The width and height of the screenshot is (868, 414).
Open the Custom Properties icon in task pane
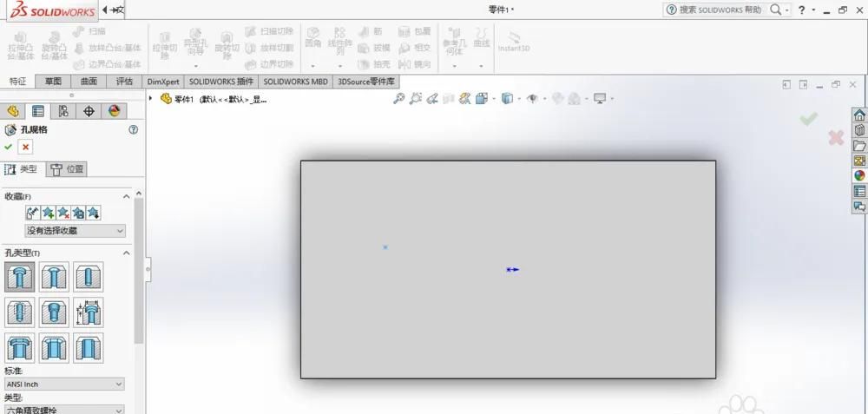coord(859,191)
